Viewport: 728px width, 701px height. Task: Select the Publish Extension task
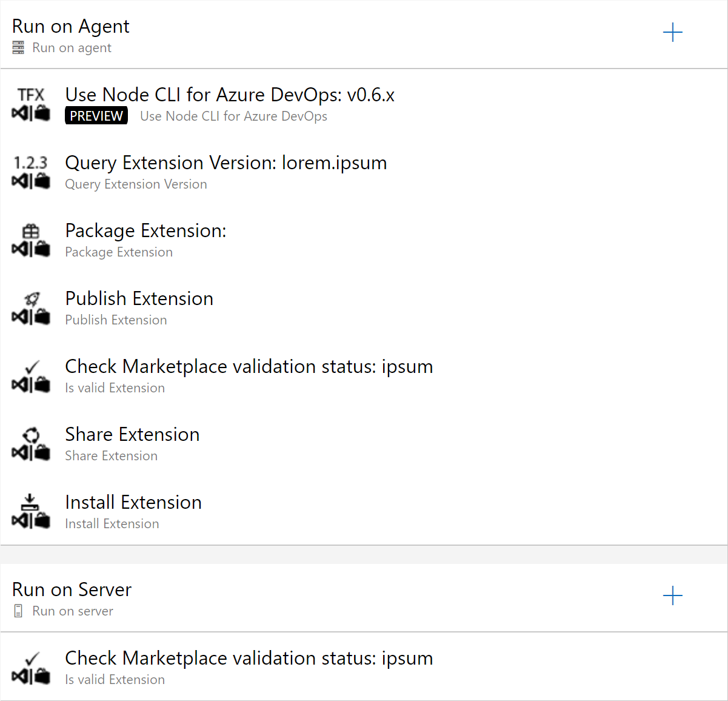139,298
